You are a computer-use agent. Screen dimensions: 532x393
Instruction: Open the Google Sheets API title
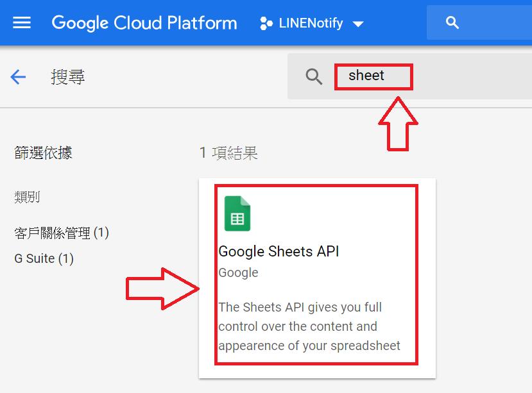pyautogui.click(x=279, y=251)
